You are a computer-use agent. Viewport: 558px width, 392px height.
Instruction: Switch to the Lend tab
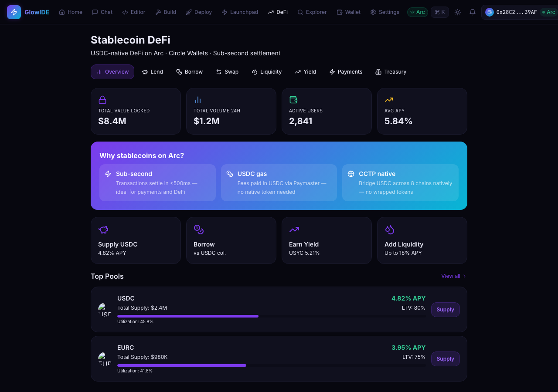click(153, 72)
